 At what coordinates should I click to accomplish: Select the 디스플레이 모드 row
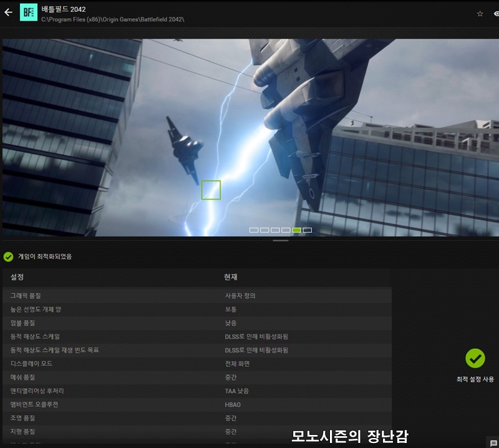click(197, 364)
